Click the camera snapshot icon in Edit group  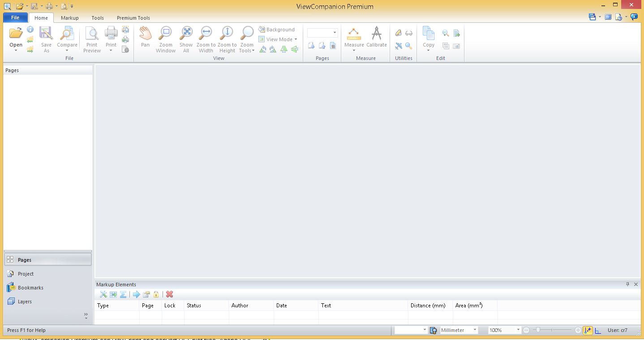tap(456, 46)
